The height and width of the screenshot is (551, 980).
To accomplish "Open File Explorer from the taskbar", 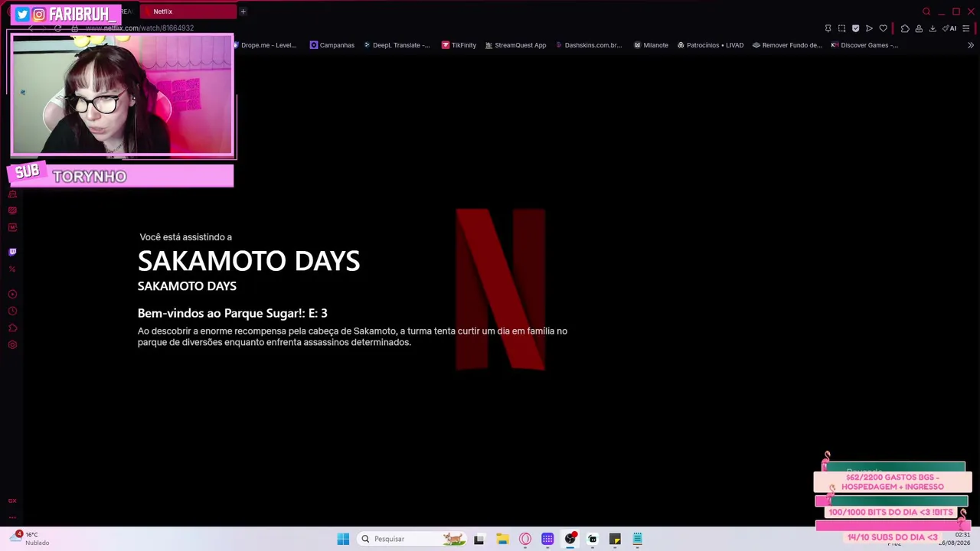I will pyautogui.click(x=502, y=539).
